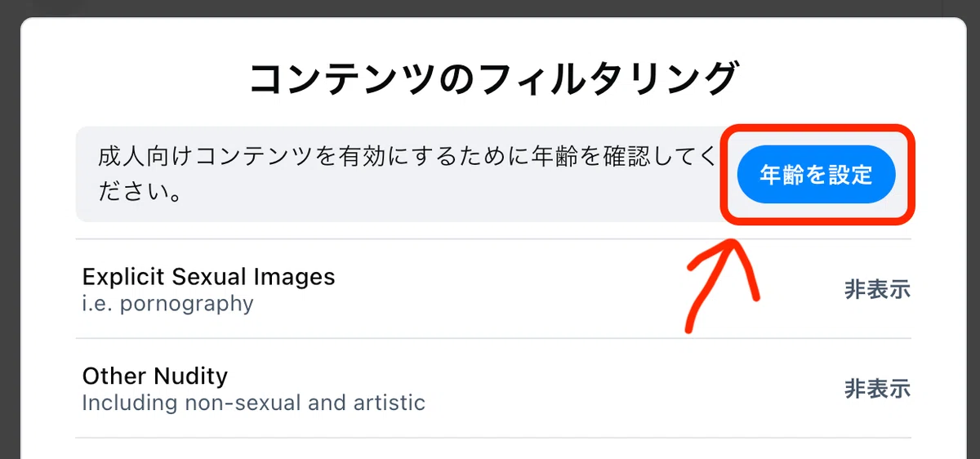980x459 pixels.
Task: Toggle 非表示 setting for Other Nudity
Action: (877, 389)
